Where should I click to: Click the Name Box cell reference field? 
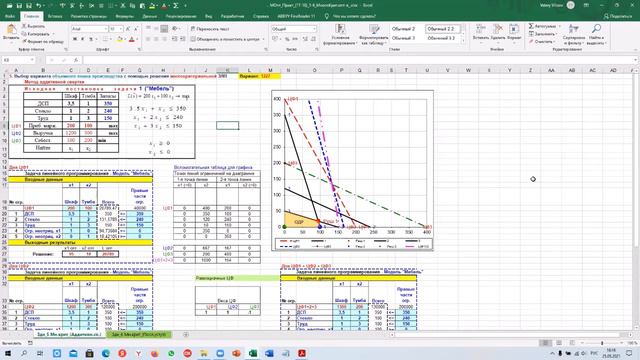18,60
